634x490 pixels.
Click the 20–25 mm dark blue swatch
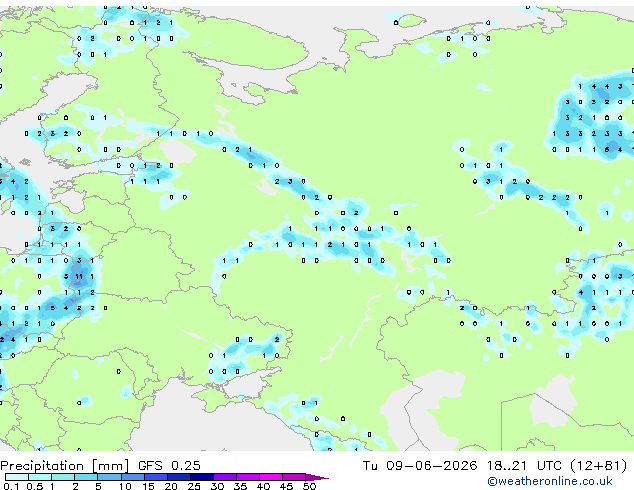click(x=179, y=477)
